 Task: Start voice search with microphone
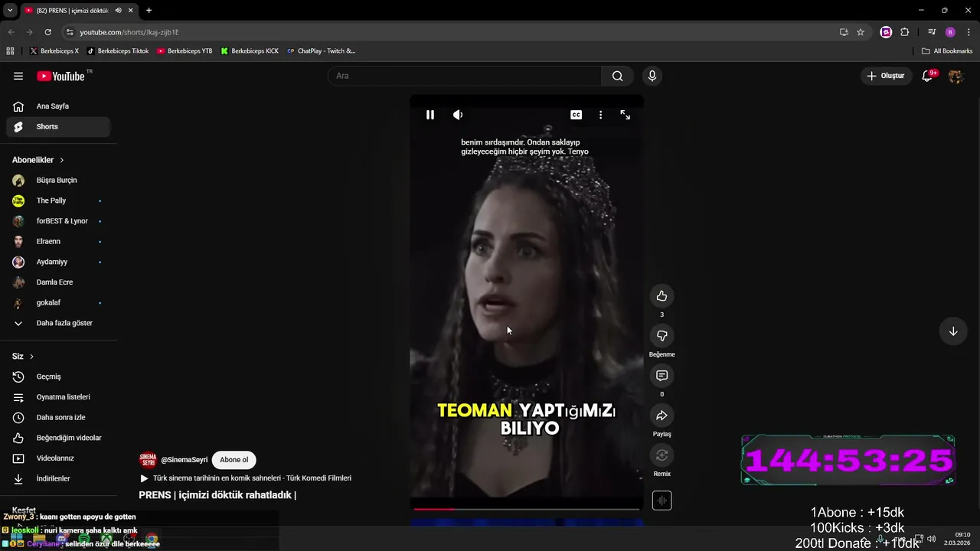(x=652, y=76)
